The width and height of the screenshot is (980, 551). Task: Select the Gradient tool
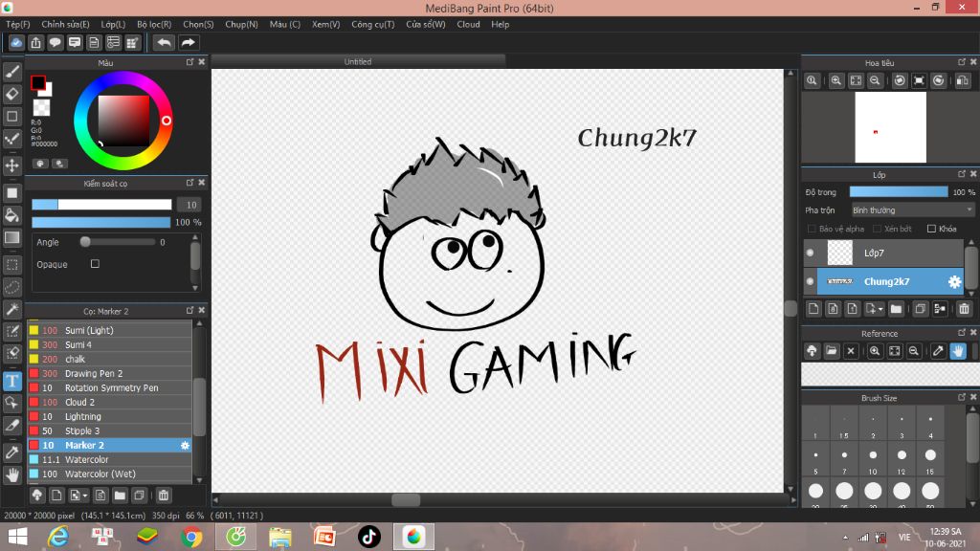11,238
